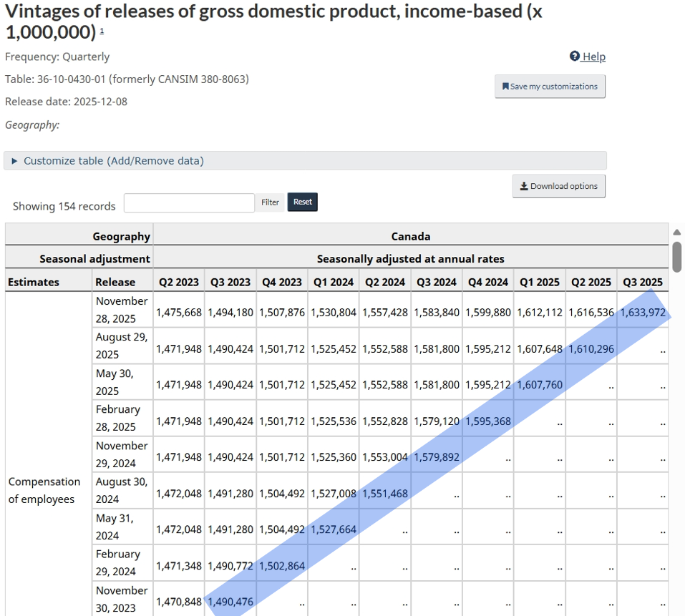The height and width of the screenshot is (616, 685).
Task: Select the Q3 2025 column header
Action: pyautogui.click(x=642, y=281)
